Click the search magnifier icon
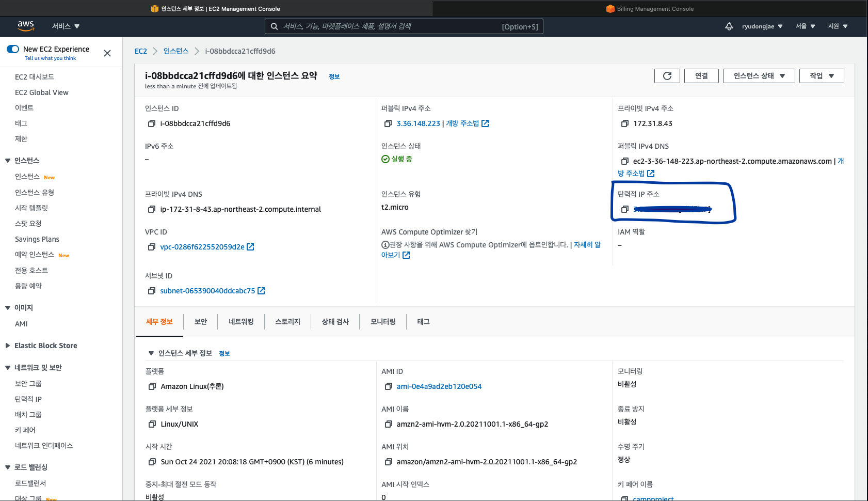 point(275,26)
